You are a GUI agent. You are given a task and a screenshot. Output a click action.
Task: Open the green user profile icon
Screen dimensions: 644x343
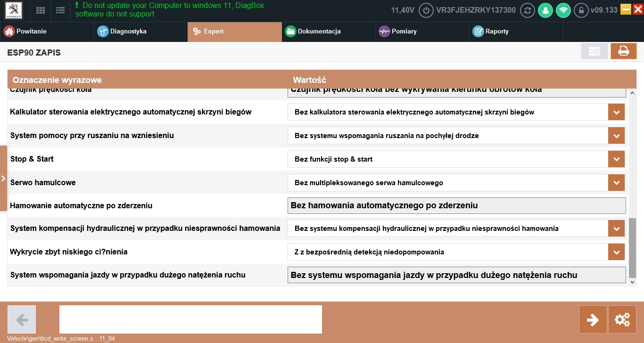(x=545, y=10)
